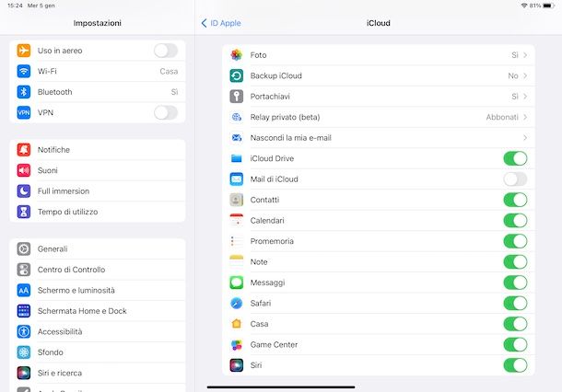
Task: Tap the Backup iCloud No status
Action: pyautogui.click(x=513, y=75)
